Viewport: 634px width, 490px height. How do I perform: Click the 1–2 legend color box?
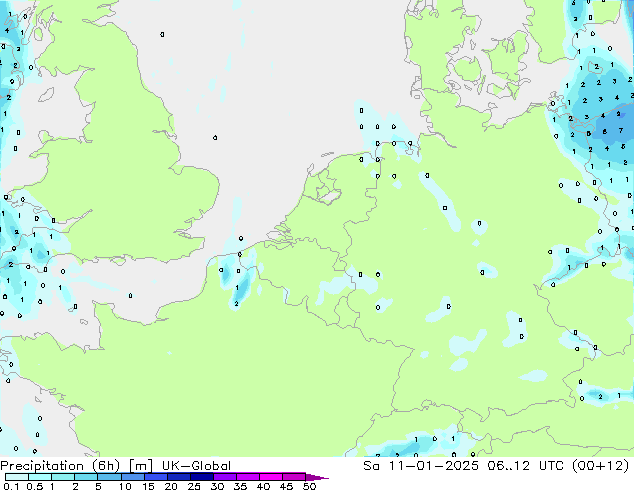click(63, 477)
